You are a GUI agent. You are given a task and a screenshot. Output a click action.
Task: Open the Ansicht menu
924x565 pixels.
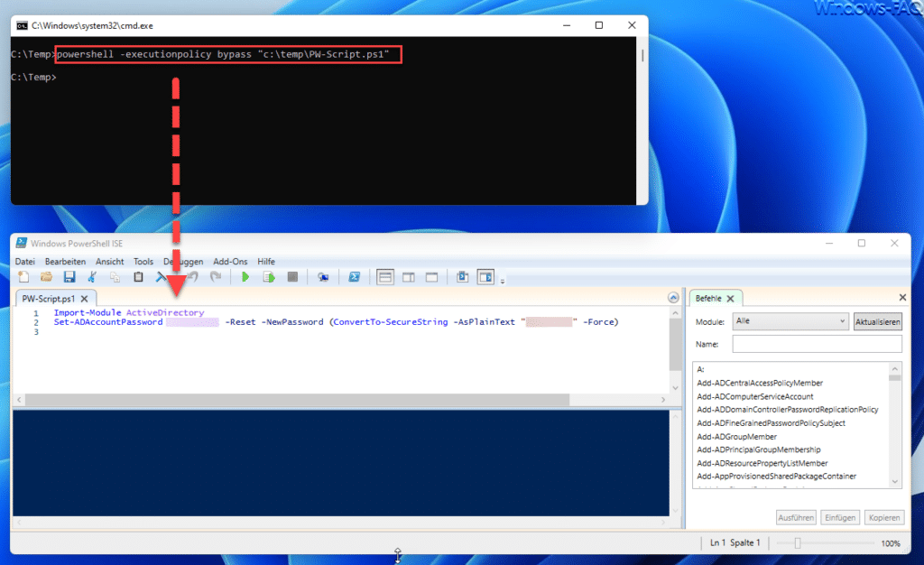pos(109,261)
